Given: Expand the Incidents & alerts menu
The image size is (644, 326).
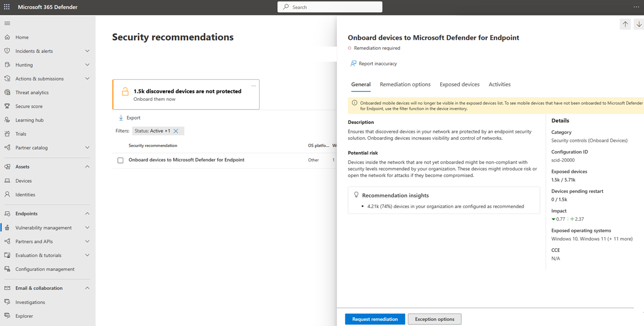Looking at the screenshot, I should [87, 51].
